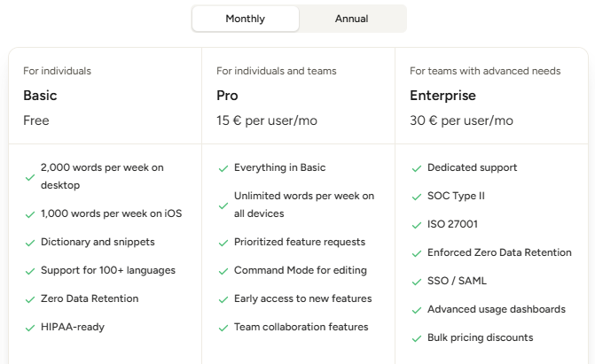Click checkmark next to Bulk pricing discounts
The image size is (595, 364).
point(417,338)
